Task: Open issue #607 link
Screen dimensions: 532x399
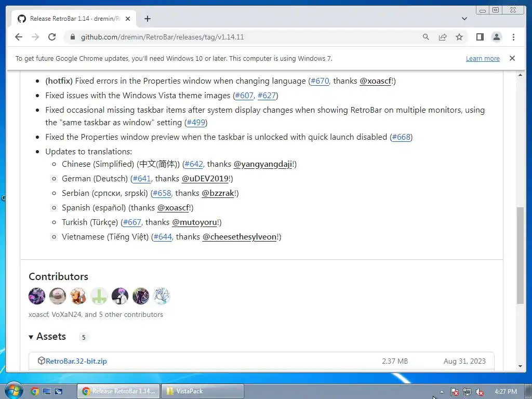Action: pos(244,96)
